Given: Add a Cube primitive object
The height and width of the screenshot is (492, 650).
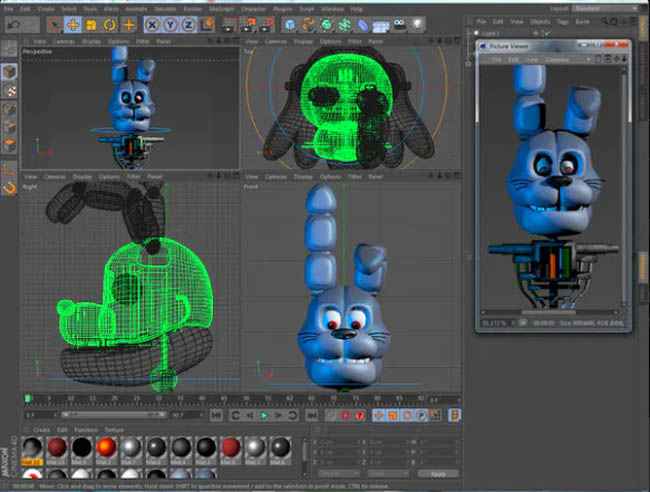Looking at the screenshot, I should click(x=289, y=25).
